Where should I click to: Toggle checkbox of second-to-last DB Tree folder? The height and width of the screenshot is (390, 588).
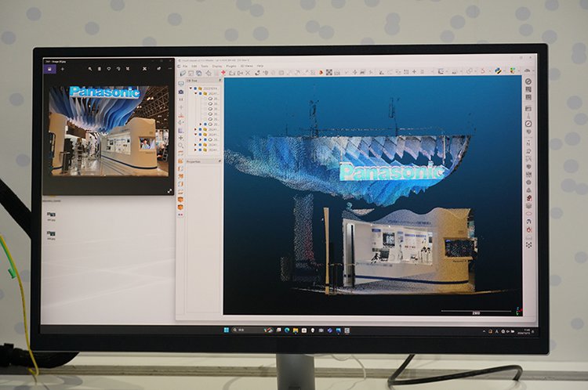(200, 145)
